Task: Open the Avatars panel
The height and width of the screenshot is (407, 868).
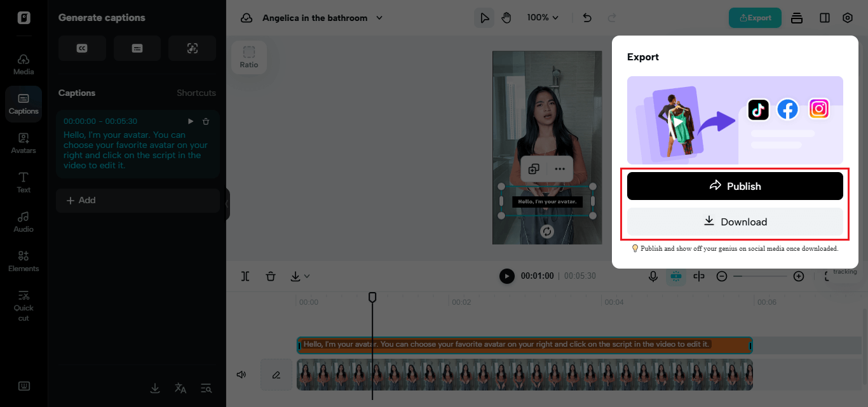Action: click(x=24, y=143)
